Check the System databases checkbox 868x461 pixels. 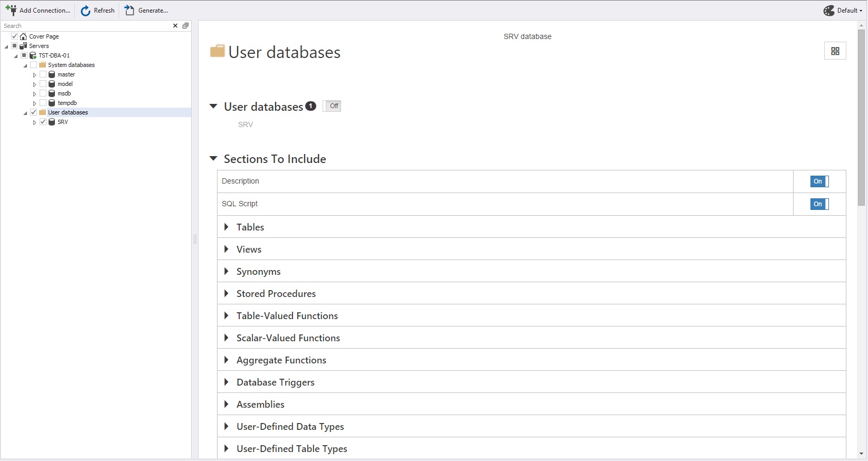[x=34, y=65]
